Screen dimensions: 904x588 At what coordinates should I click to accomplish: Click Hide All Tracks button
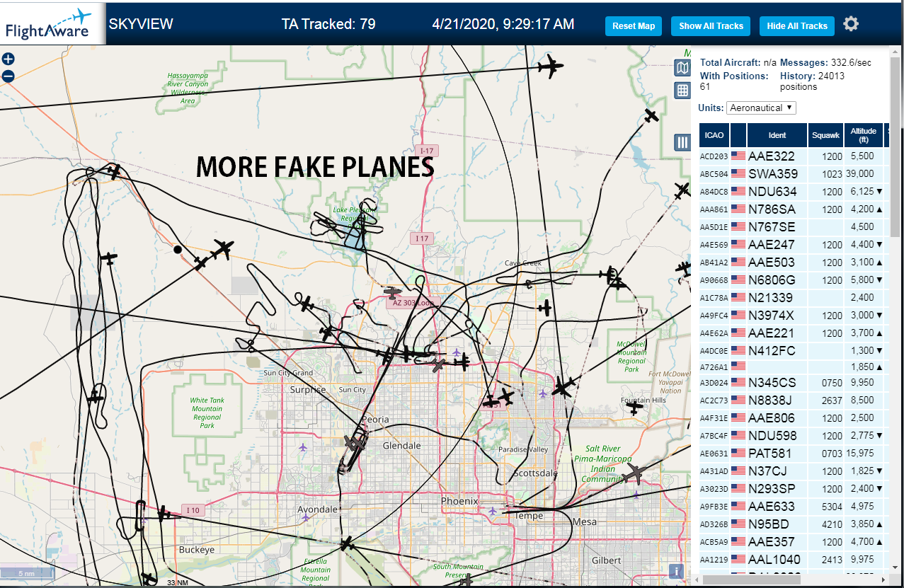tap(797, 26)
